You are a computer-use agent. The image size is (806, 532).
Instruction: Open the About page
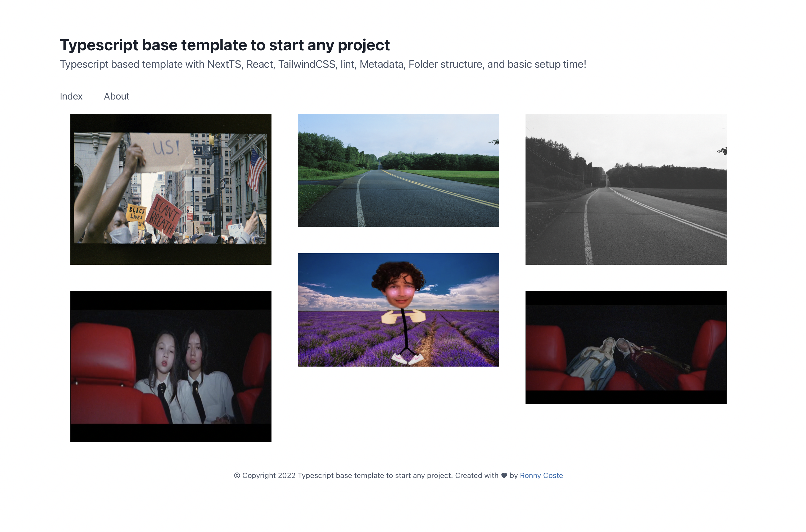pos(116,96)
